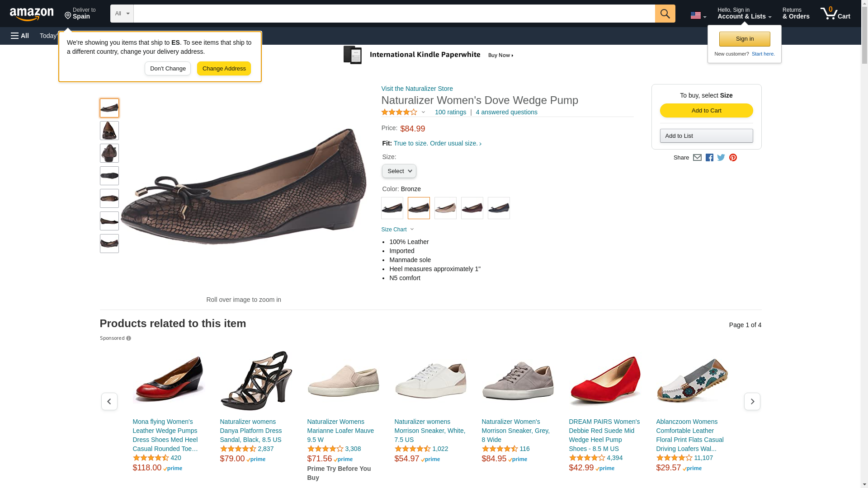The height and width of the screenshot is (488, 868).
Task: Click the Add to Cart button
Action: click(706, 111)
